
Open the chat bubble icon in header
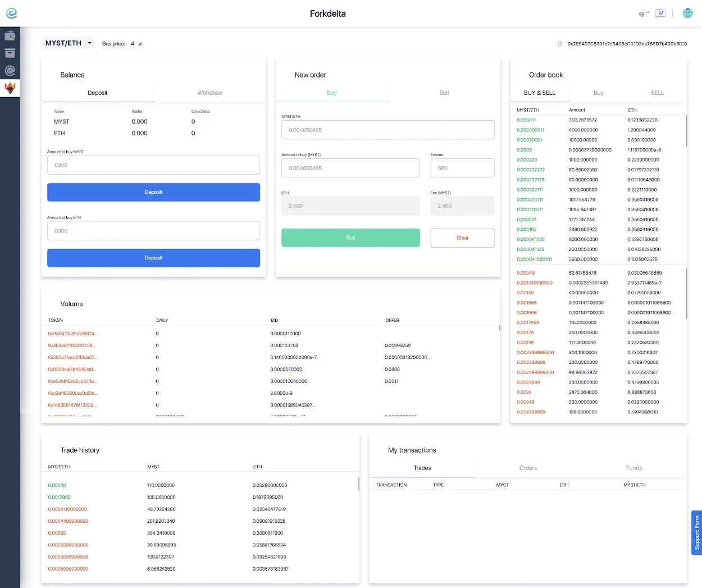pos(660,13)
